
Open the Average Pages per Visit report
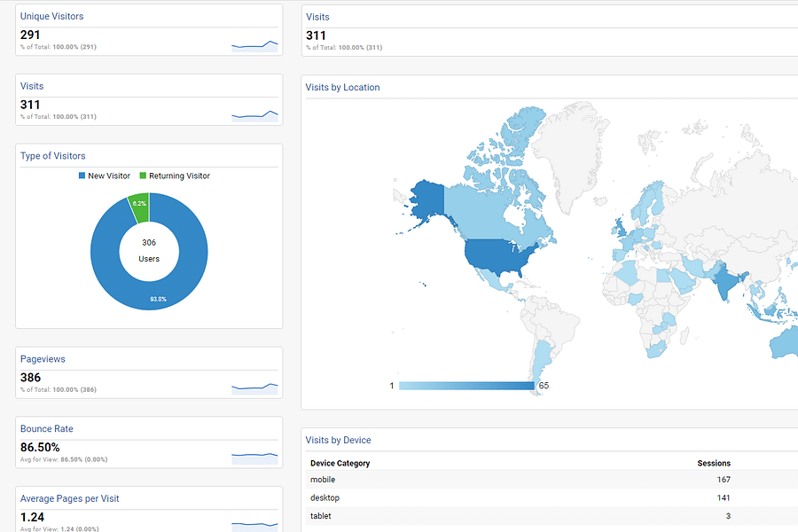(69, 498)
